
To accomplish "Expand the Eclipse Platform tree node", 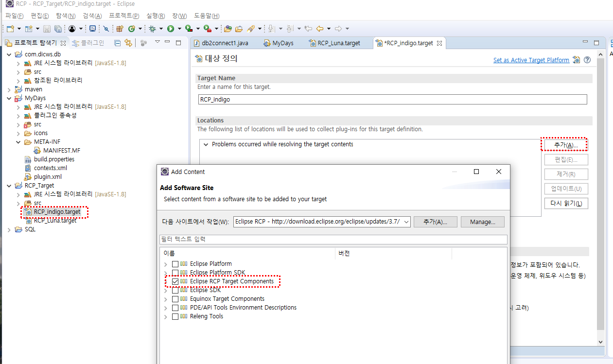I will (166, 264).
